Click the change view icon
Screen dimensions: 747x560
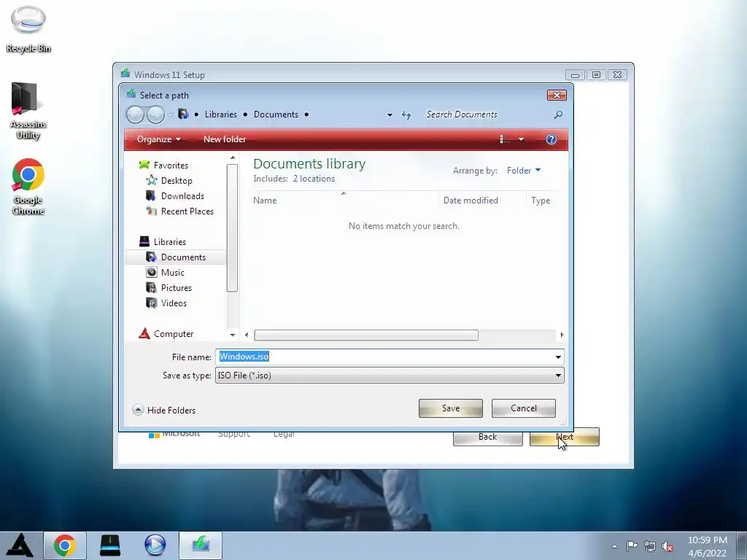click(x=505, y=139)
